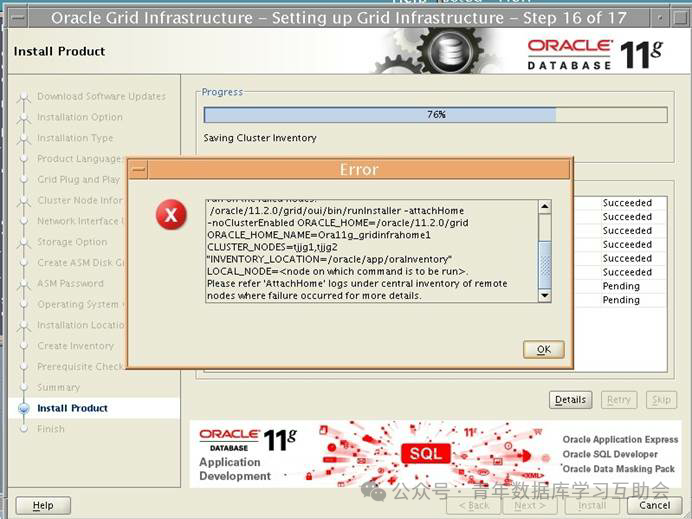Viewport: 692px width, 519px height.
Task: Click the runInstaller -attachHome command line
Action: click(x=337, y=211)
